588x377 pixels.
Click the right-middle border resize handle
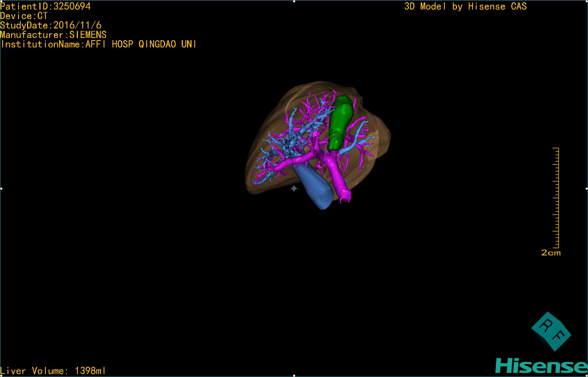(587, 189)
